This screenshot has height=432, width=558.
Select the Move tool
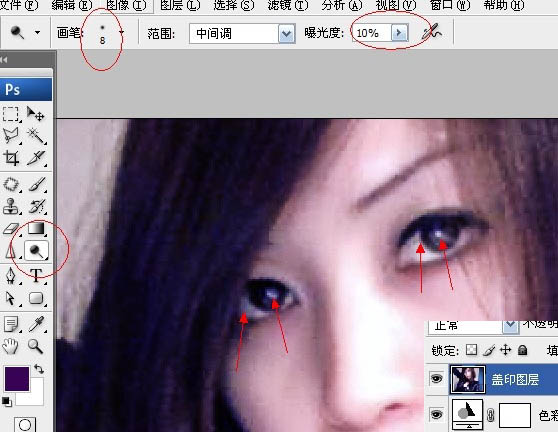pos(36,114)
